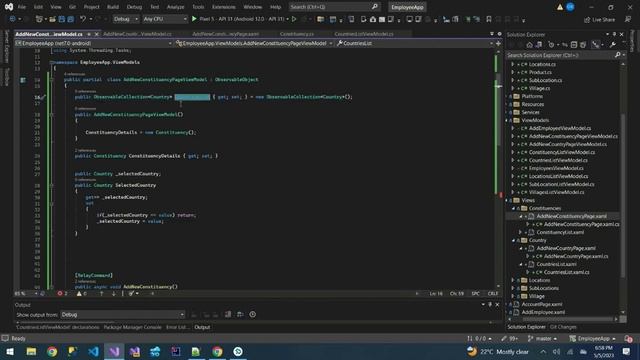Open the EmployeeApp (net7.0-android) project dropdown

click(x=93, y=43)
